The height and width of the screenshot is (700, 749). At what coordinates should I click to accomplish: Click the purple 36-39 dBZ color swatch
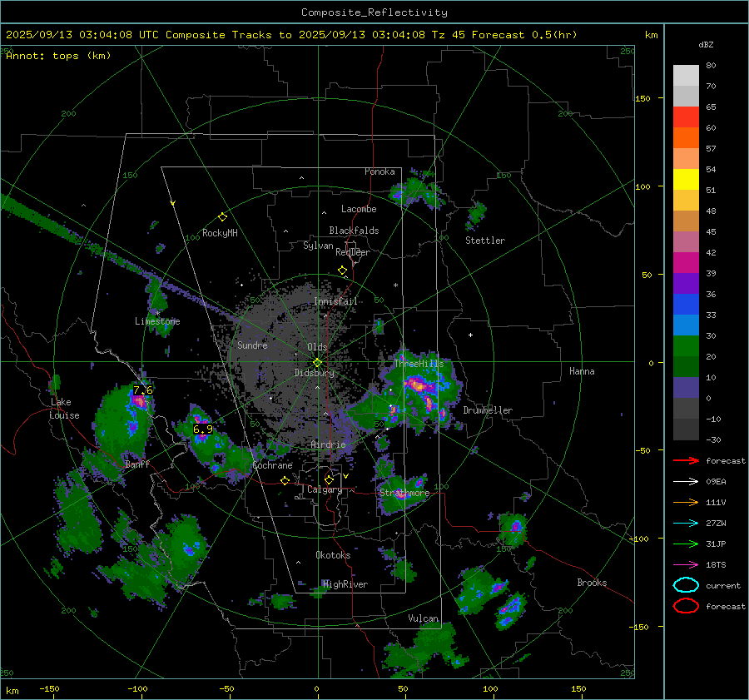coord(686,283)
